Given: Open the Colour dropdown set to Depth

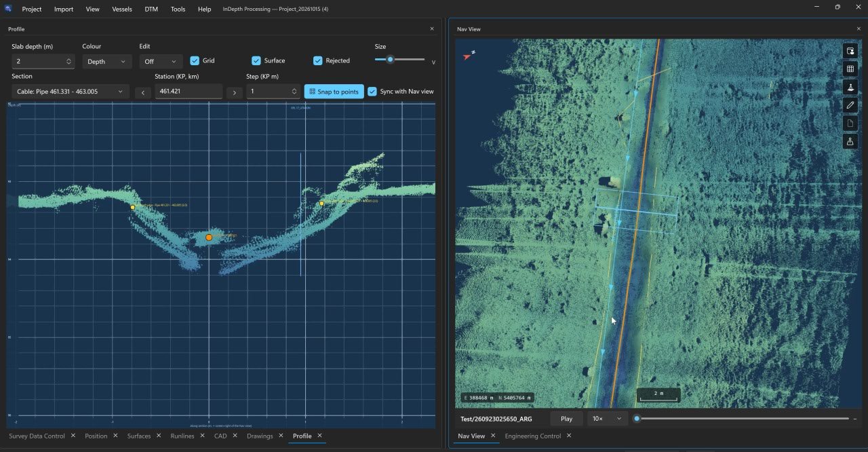Looking at the screenshot, I should point(107,61).
